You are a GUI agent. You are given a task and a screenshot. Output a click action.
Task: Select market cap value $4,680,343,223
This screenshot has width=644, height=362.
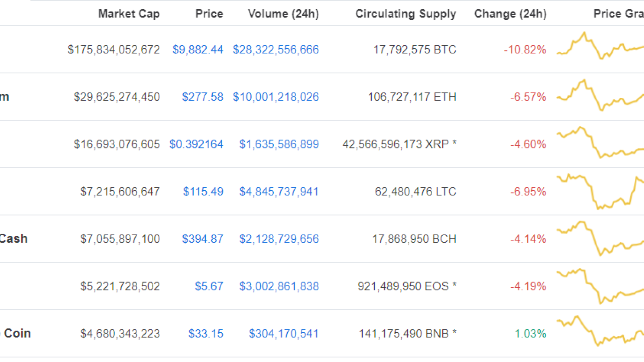[120, 333]
